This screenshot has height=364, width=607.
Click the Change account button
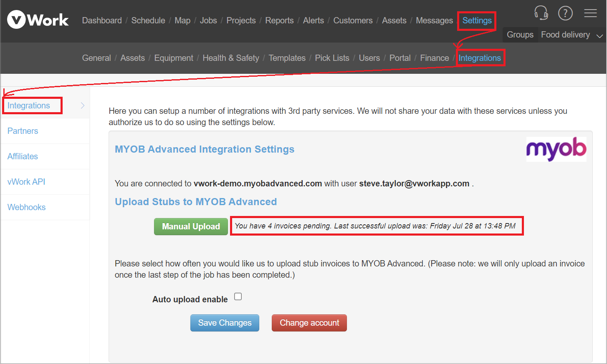(309, 323)
